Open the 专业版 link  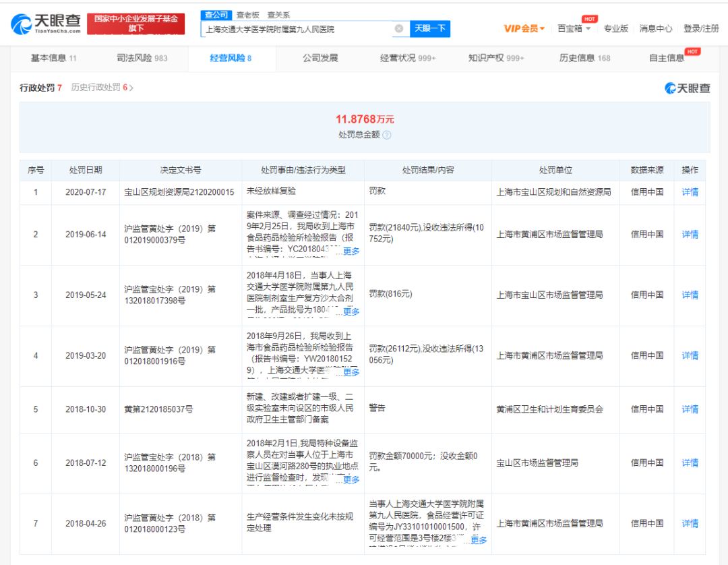pyautogui.click(x=615, y=29)
